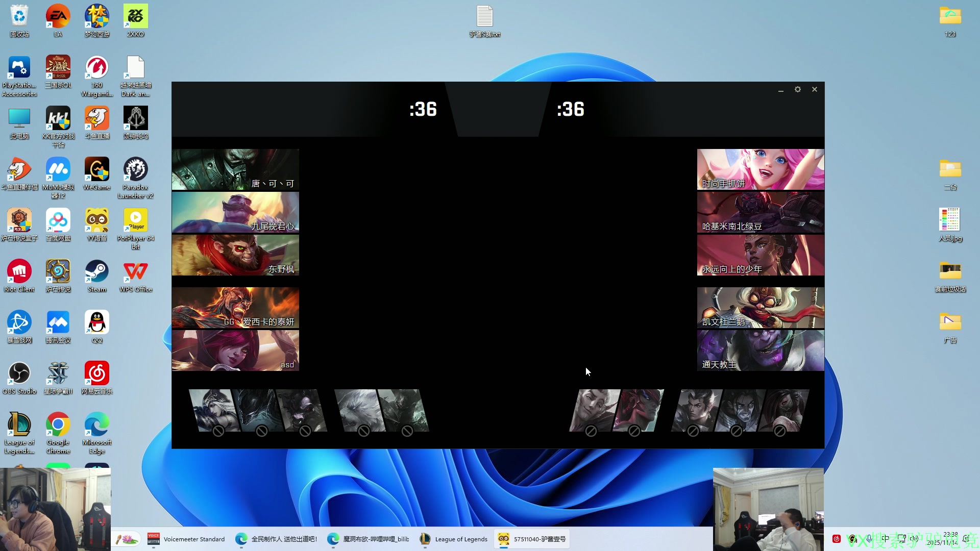Click the 通天教主 champion card
This screenshot has width=980, height=551.
[x=761, y=350]
